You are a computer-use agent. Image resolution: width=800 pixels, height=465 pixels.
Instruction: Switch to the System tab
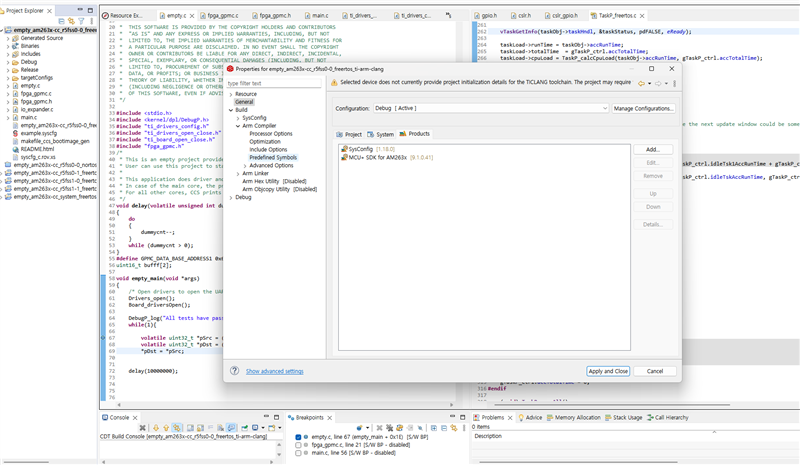(381, 134)
